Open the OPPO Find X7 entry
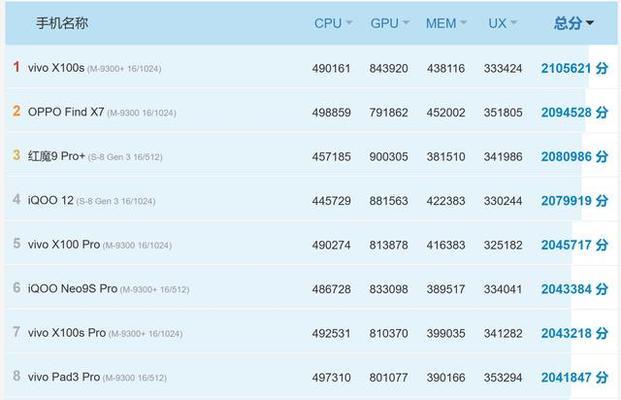 pyautogui.click(x=102, y=112)
